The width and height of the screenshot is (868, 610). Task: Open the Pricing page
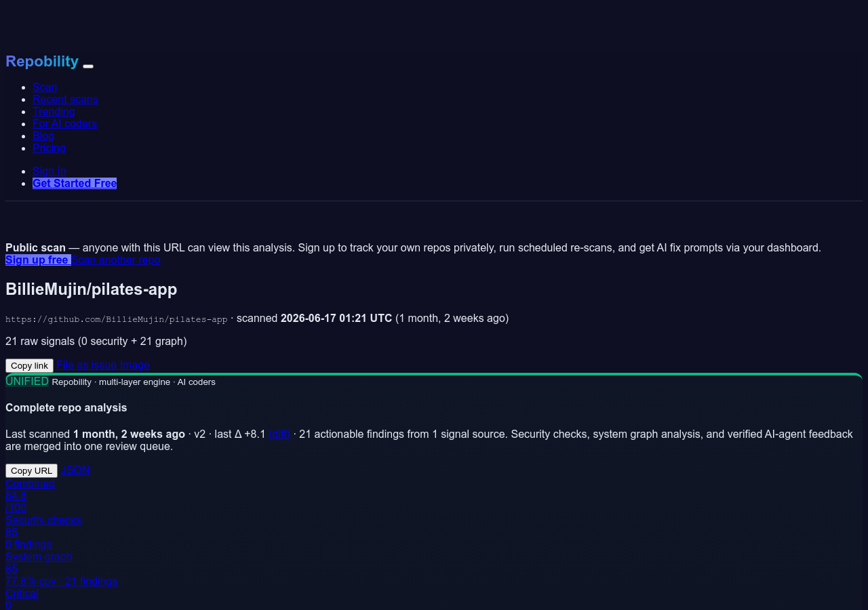click(x=49, y=148)
